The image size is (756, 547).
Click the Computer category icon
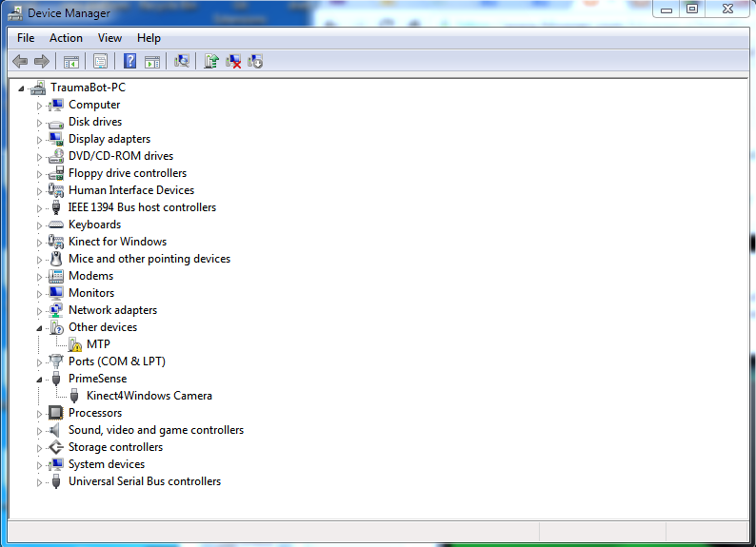[56, 105]
